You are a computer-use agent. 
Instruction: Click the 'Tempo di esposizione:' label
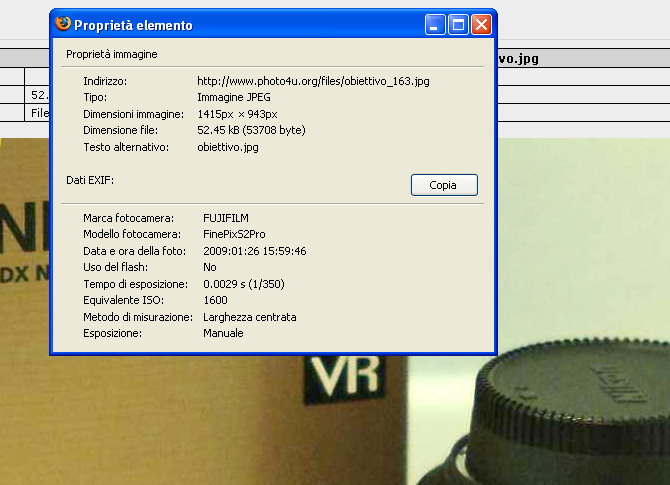point(135,284)
